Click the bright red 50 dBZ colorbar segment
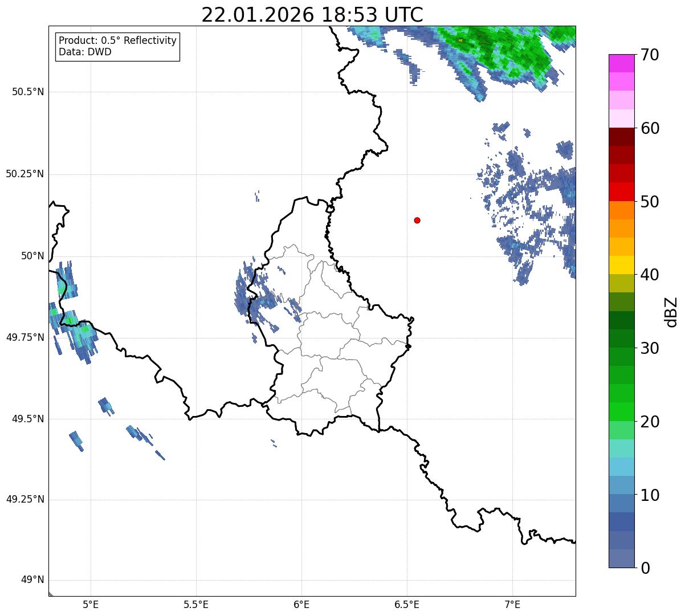This screenshot has height=616, width=685. [621, 191]
